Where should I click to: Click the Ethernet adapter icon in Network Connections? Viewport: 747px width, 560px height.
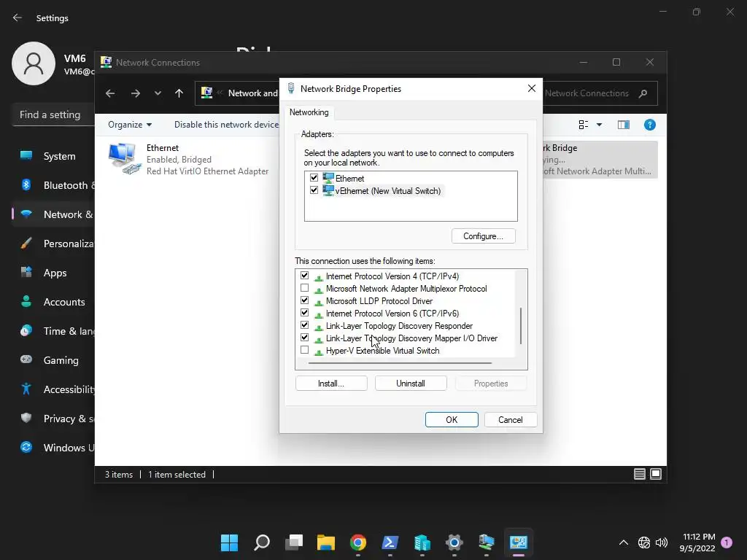click(x=124, y=159)
